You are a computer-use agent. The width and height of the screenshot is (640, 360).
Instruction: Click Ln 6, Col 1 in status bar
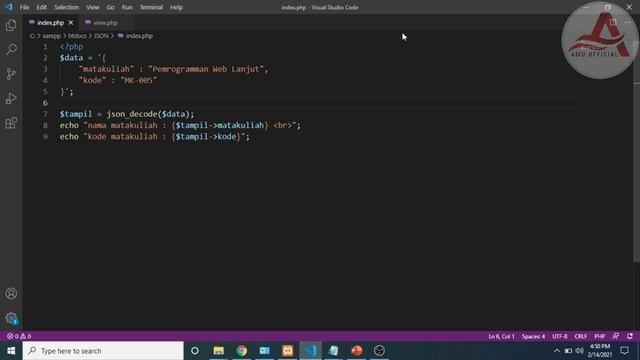point(501,336)
